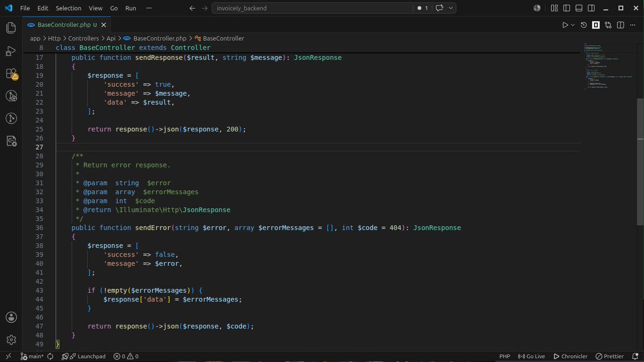Click the VS Code logo icon

point(8,8)
